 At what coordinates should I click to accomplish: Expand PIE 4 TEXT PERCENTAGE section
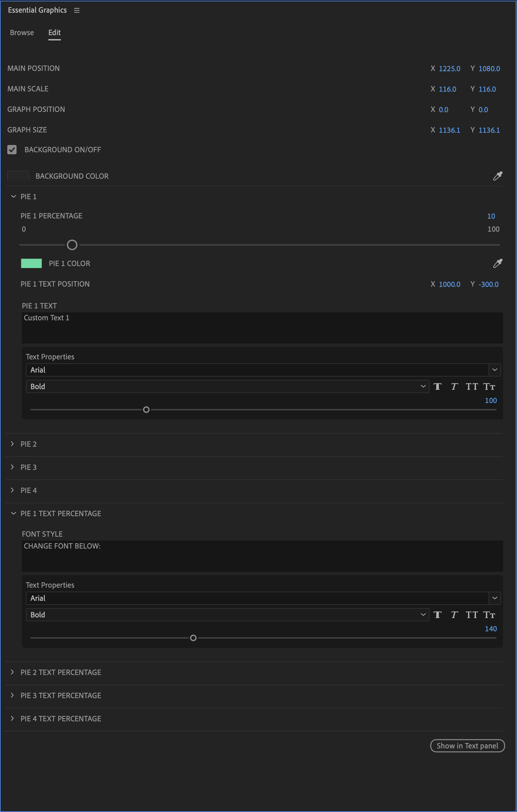[13, 718]
